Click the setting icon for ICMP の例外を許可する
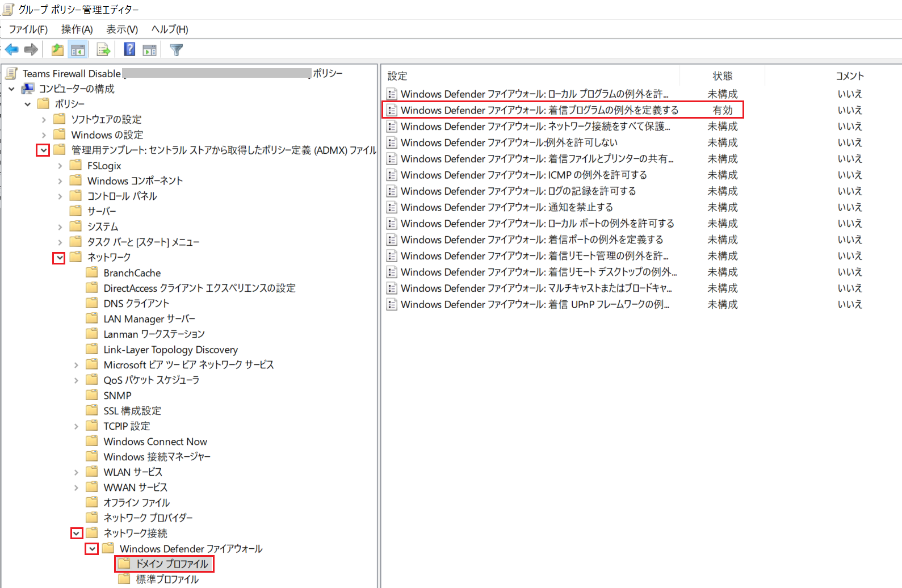 tap(392, 175)
